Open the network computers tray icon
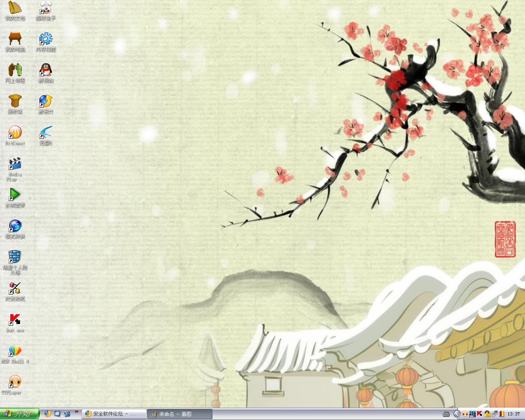This screenshot has height=420, width=525. [494, 414]
